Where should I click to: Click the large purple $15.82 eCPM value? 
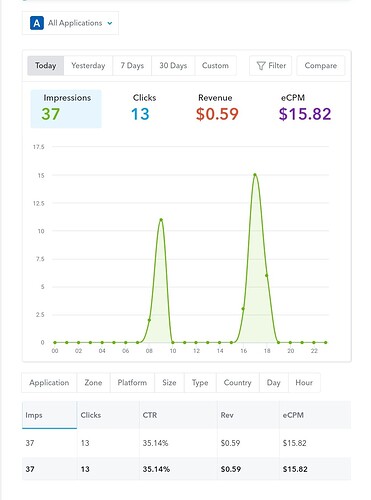tap(305, 114)
